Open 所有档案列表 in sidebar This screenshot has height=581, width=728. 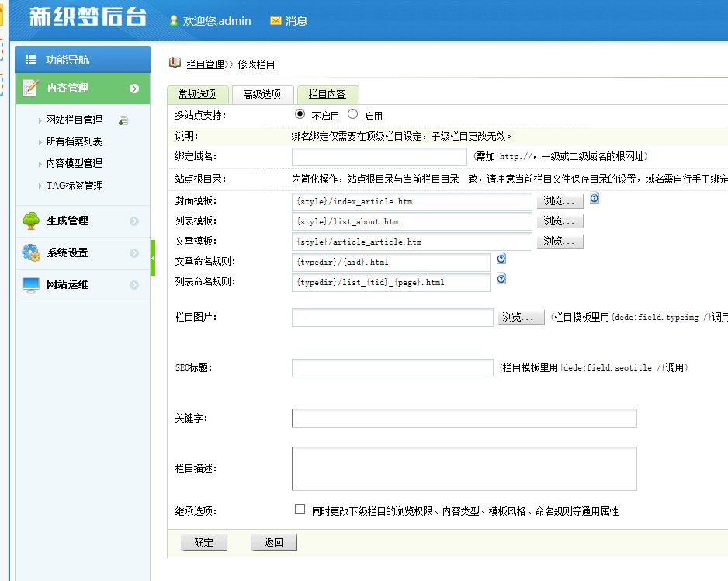(x=74, y=142)
